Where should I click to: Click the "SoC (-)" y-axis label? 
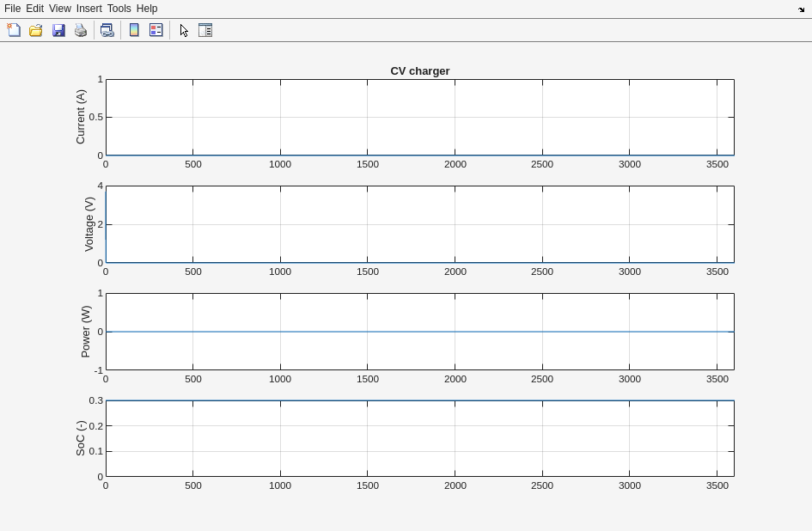point(81,438)
